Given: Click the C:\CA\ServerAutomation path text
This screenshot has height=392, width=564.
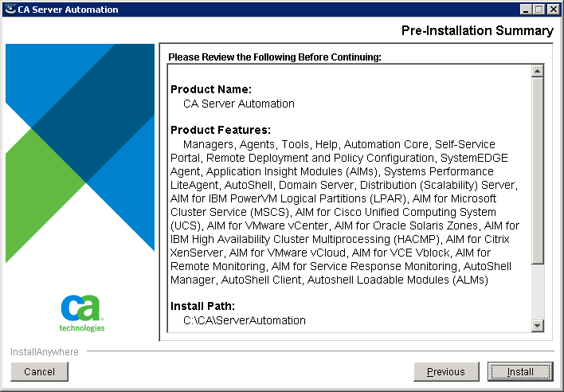Looking at the screenshot, I should [x=244, y=320].
